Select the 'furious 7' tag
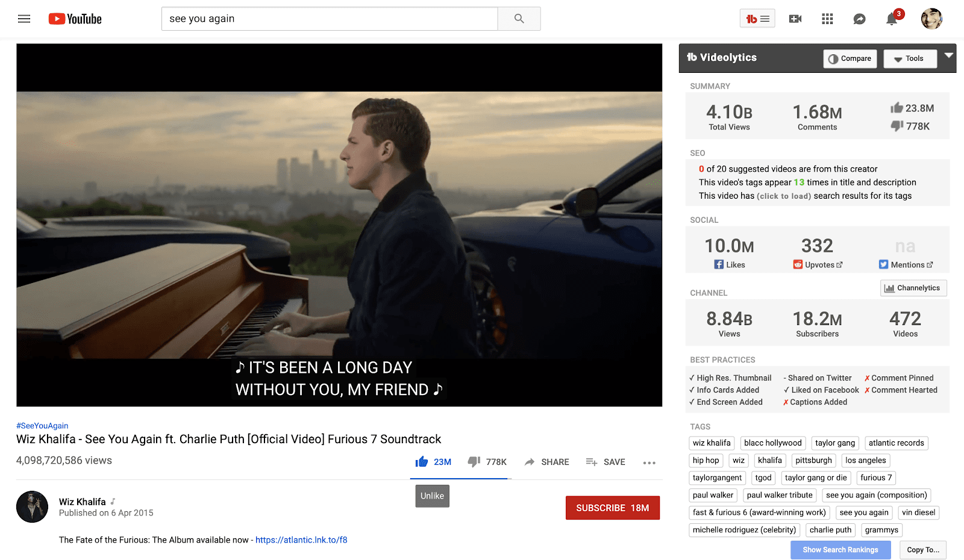This screenshot has width=964, height=560. pos(876,478)
